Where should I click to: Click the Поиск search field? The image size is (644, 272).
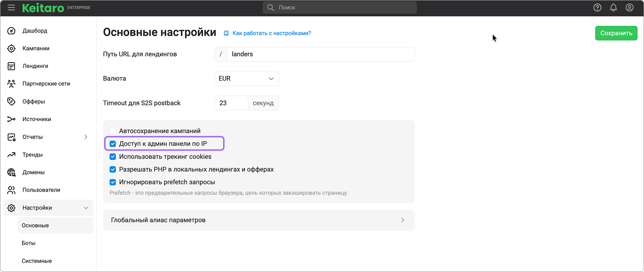[x=340, y=8]
